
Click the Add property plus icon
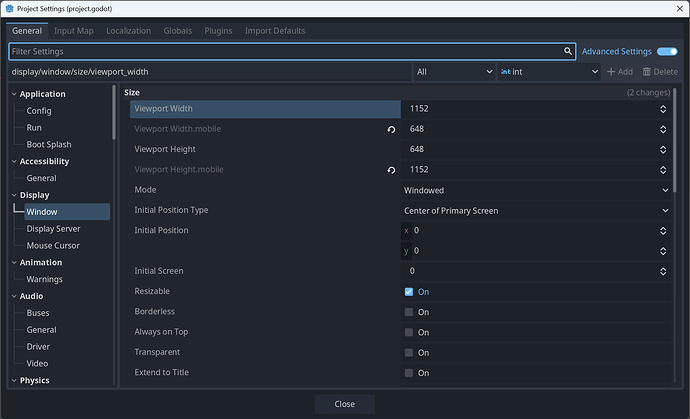pos(612,72)
